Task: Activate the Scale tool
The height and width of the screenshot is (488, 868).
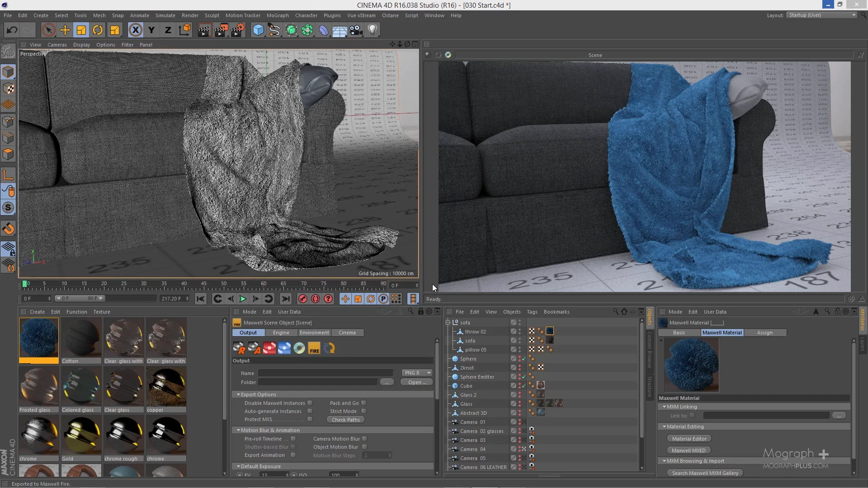Action: (81, 30)
